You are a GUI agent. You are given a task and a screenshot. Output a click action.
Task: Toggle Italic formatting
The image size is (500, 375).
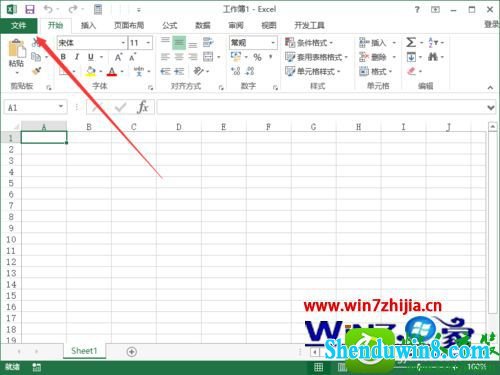77,57
